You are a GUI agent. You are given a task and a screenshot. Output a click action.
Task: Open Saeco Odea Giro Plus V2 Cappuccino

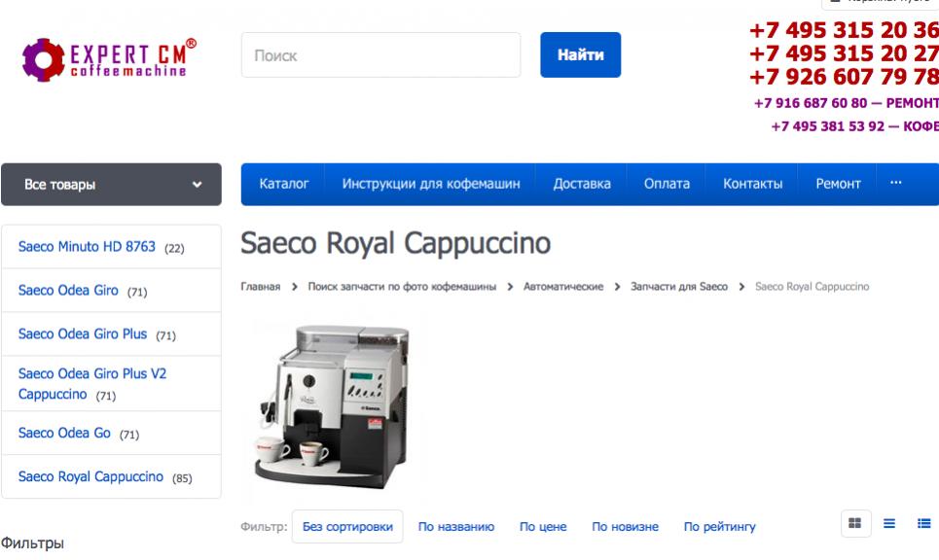92,383
